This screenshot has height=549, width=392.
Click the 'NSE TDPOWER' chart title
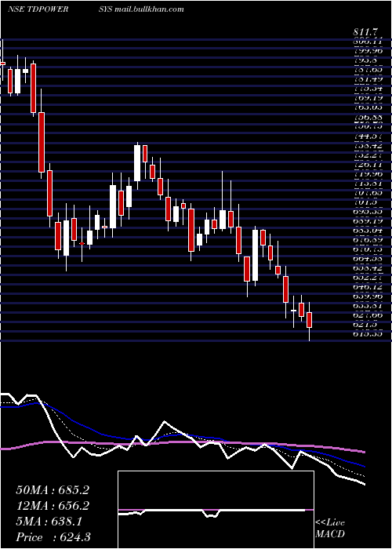(x=38, y=9)
